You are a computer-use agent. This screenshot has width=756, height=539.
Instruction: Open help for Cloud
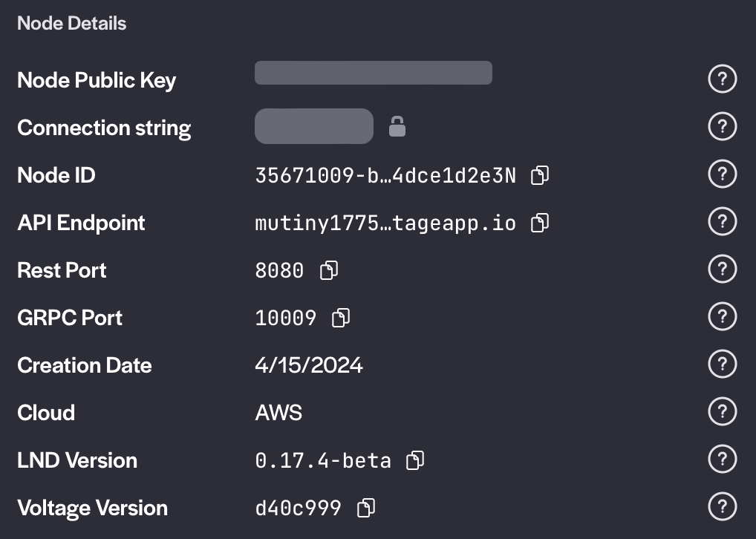click(722, 411)
